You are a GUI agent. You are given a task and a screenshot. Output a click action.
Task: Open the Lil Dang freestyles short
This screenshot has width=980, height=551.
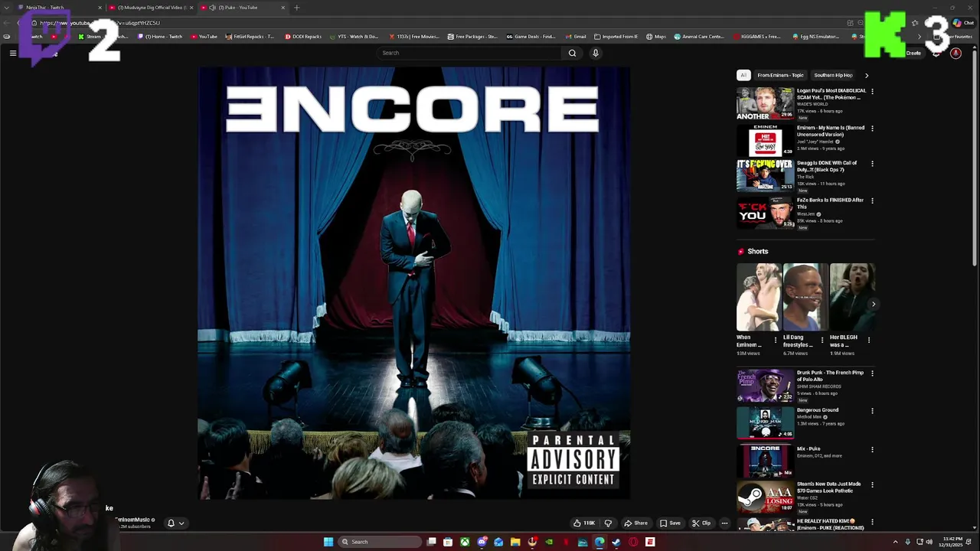[805, 297]
